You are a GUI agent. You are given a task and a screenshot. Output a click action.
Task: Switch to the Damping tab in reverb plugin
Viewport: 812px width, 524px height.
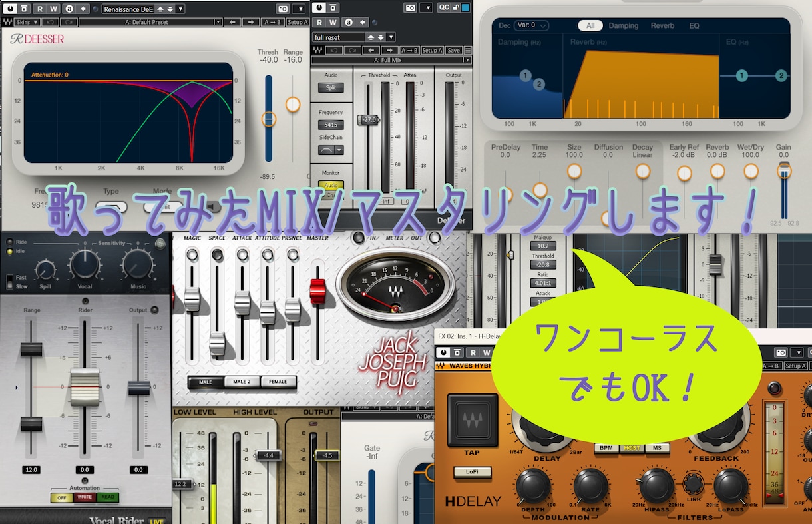pyautogui.click(x=623, y=25)
